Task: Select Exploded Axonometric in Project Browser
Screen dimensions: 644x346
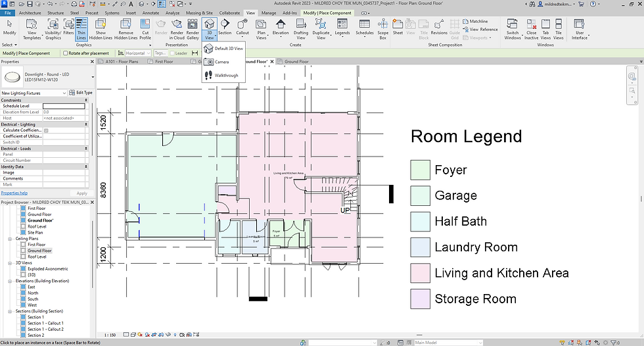Action: [47, 269]
